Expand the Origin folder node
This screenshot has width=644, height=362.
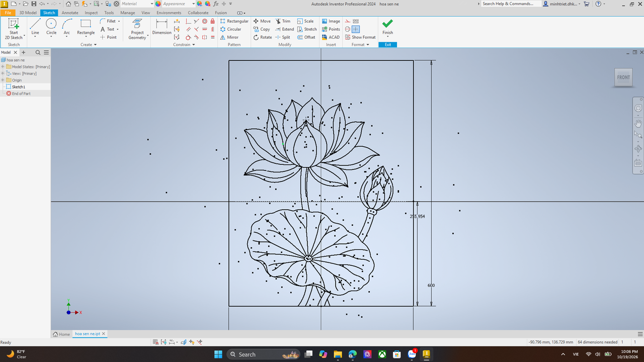click(x=3, y=80)
